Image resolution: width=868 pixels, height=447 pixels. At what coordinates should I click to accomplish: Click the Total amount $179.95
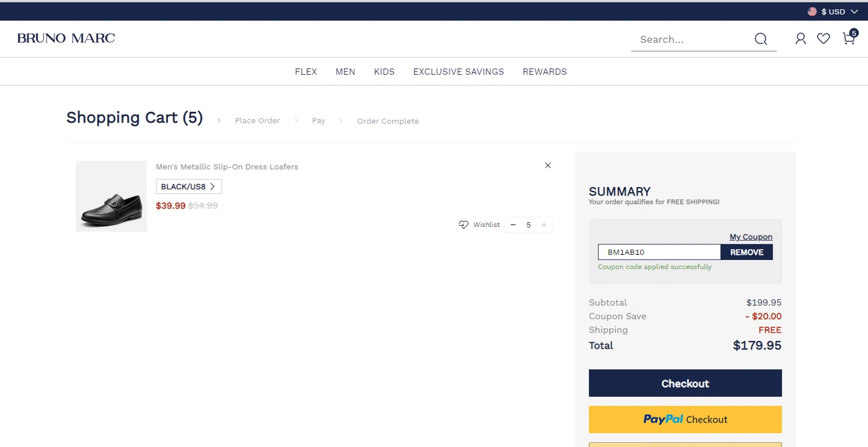tap(757, 346)
